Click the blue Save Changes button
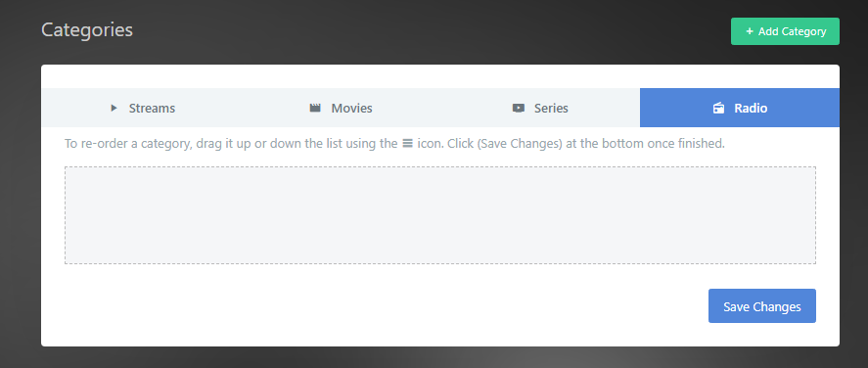Screen dimensions: 868x368 click(x=761, y=306)
